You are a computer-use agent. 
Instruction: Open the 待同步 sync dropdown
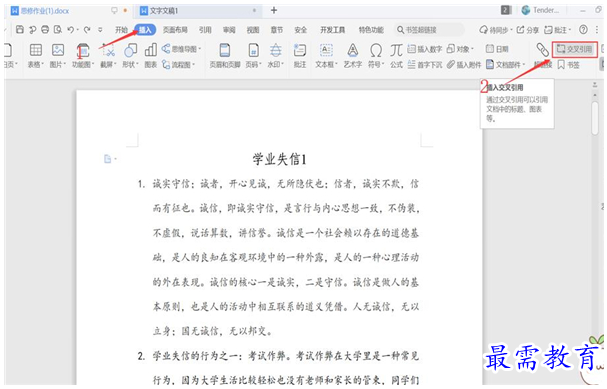click(x=496, y=30)
